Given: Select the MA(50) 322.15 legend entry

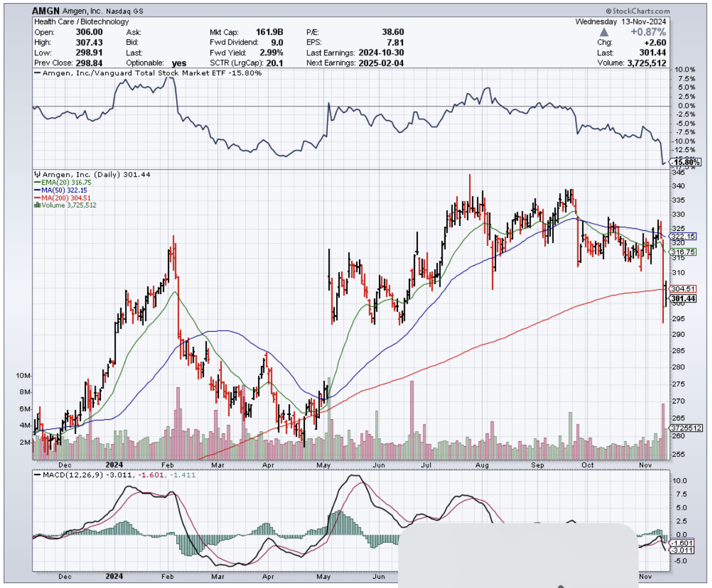Looking at the screenshot, I should point(64,189).
